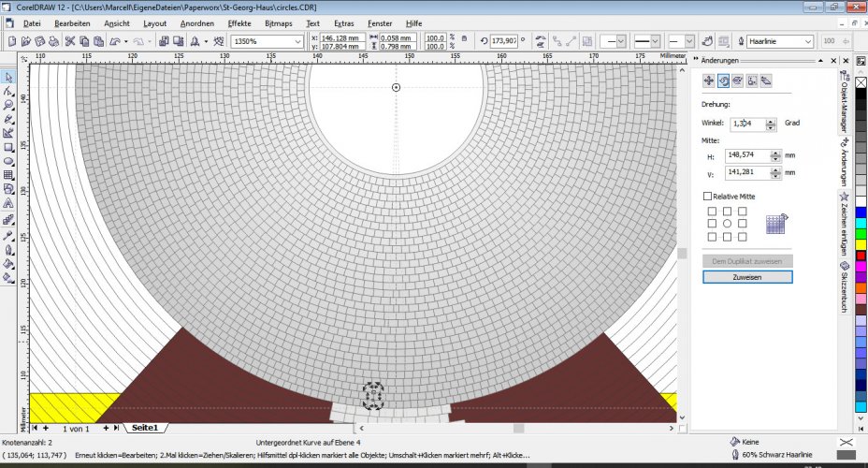Select the center anchor point radio

[x=727, y=224]
